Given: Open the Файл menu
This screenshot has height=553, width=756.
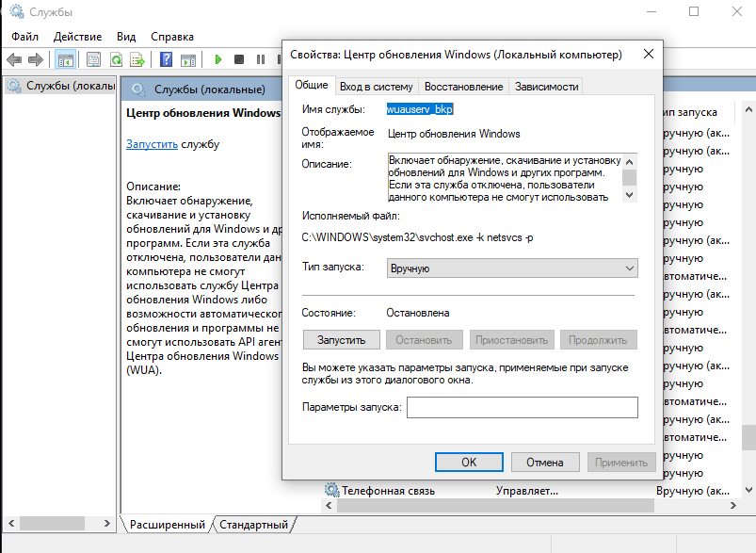Looking at the screenshot, I should [x=24, y=37].
